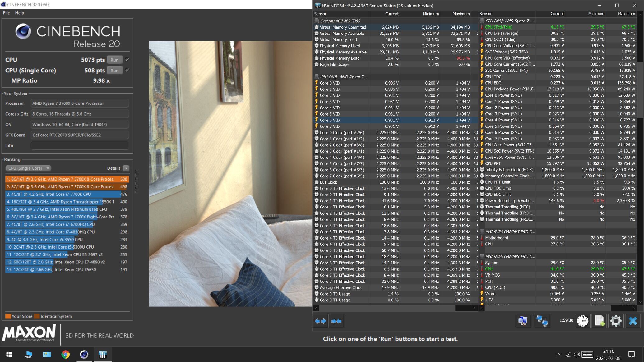
Task: Open the computer icon on taskbar
Action: click(28, 355)
